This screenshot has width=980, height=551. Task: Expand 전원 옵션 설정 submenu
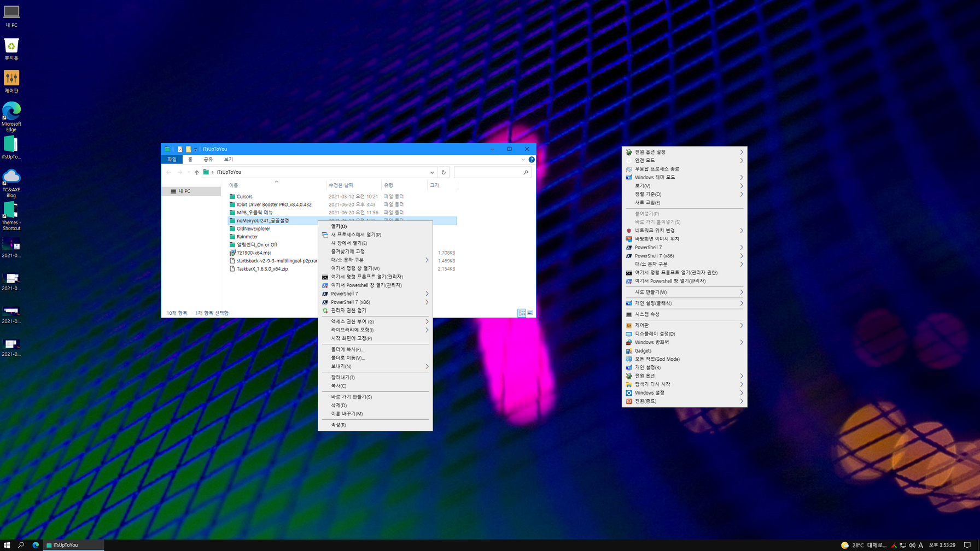coord(684,152)
